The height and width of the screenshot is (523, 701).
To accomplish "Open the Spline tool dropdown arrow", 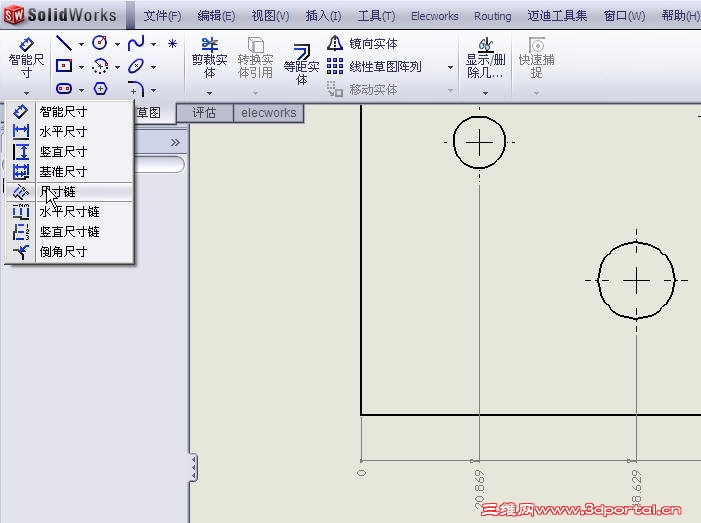I will click(x=153, y=44).
